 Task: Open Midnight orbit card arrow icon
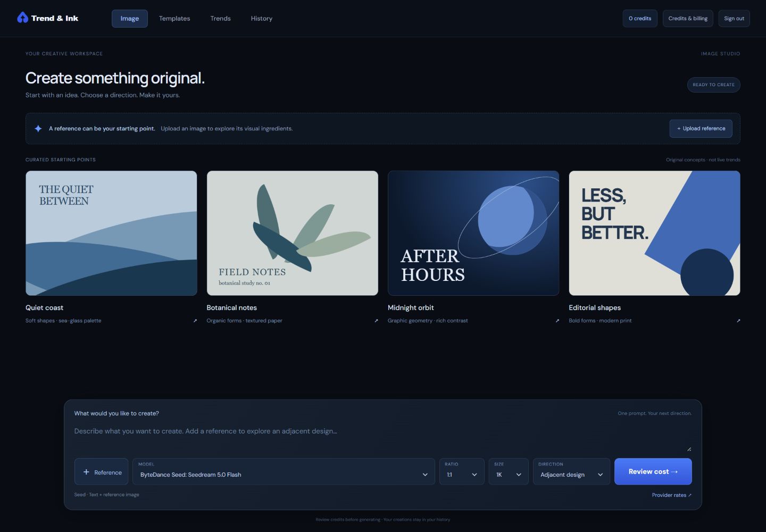tap(557, 321)
